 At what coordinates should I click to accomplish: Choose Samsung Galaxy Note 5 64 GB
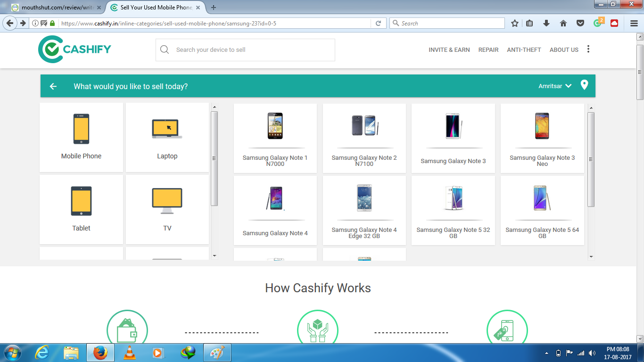pos(542,210)
